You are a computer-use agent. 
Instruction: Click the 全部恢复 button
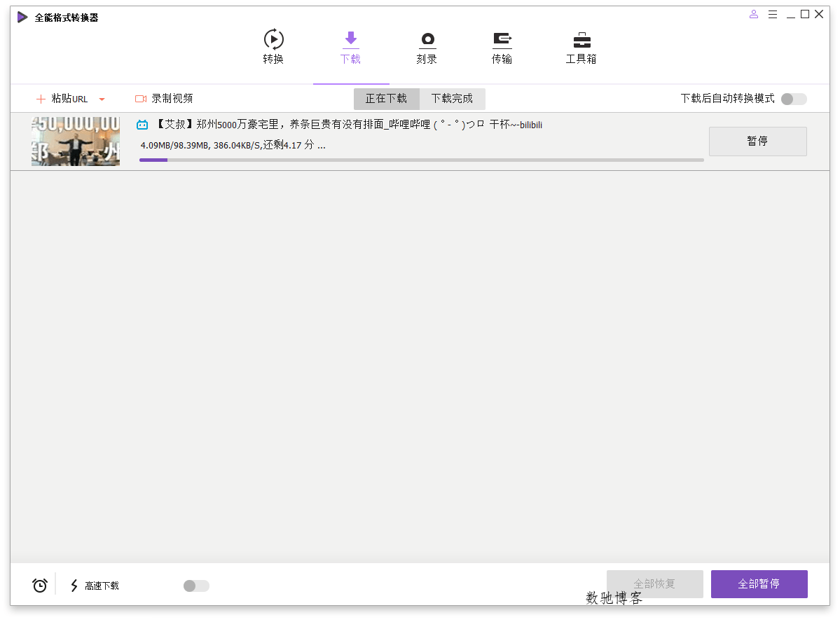click(654, 584)
